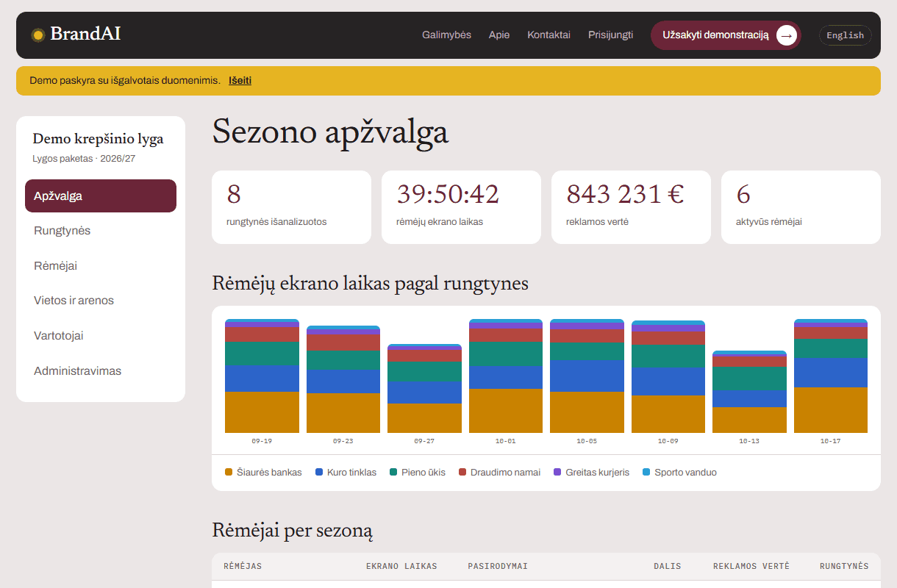Click the 10-05 match bar
The height and width of the screenshot is (588, 897).
587,376
